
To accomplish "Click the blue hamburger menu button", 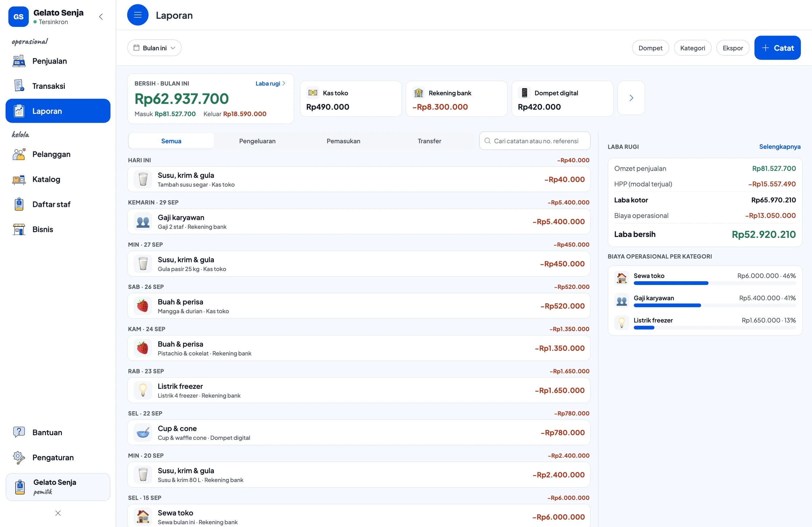I will pos(137,15).
